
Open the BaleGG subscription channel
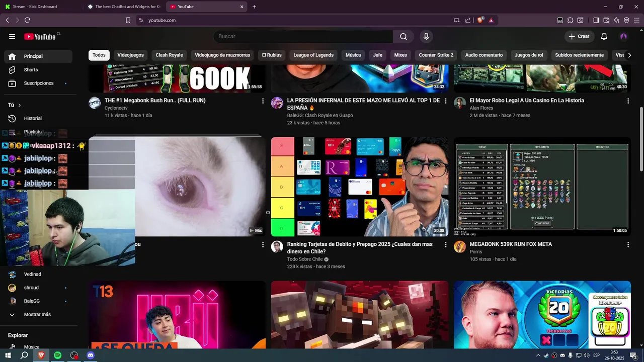point(38,301)
